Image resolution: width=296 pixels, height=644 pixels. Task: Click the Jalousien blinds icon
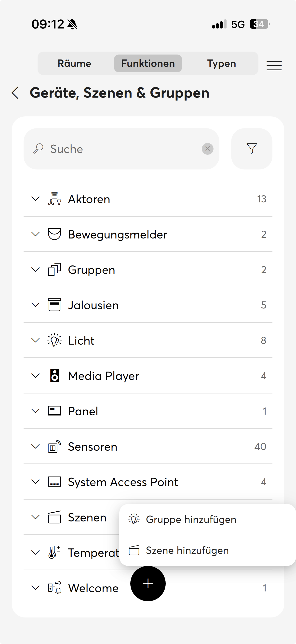point(54,305)
